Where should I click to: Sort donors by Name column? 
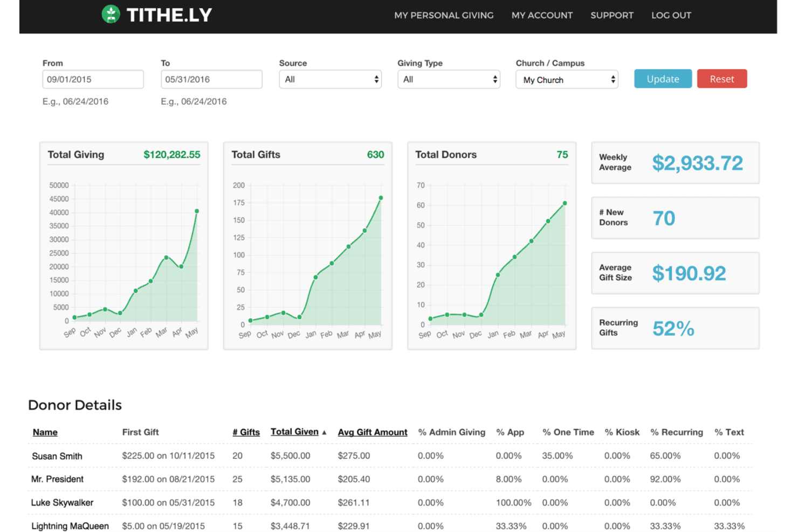pos(45,432)
